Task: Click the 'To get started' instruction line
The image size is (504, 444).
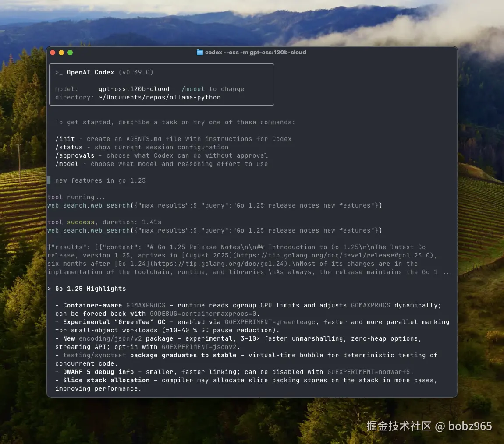Action: (x=175, y=122)
